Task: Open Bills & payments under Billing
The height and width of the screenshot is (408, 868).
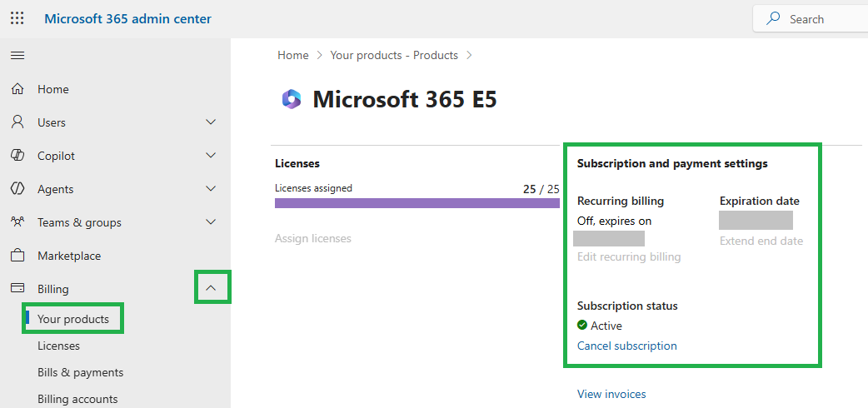Action: coord(80,372)
